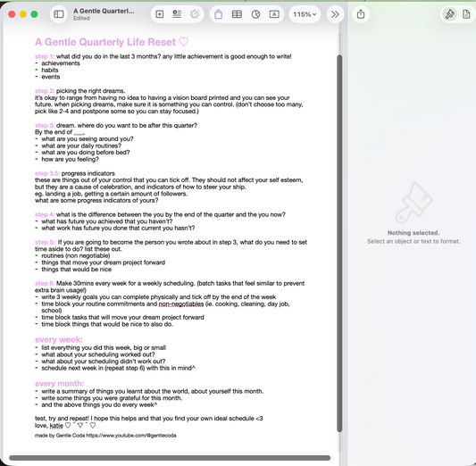Click the underlined name 'katie'
This screenshot has width=476, height=466.
56,426
